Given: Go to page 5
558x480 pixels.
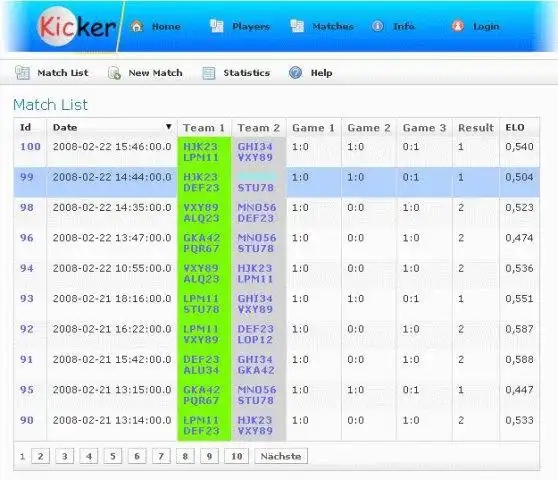Looking at the screenshot, I should [113, 456].
